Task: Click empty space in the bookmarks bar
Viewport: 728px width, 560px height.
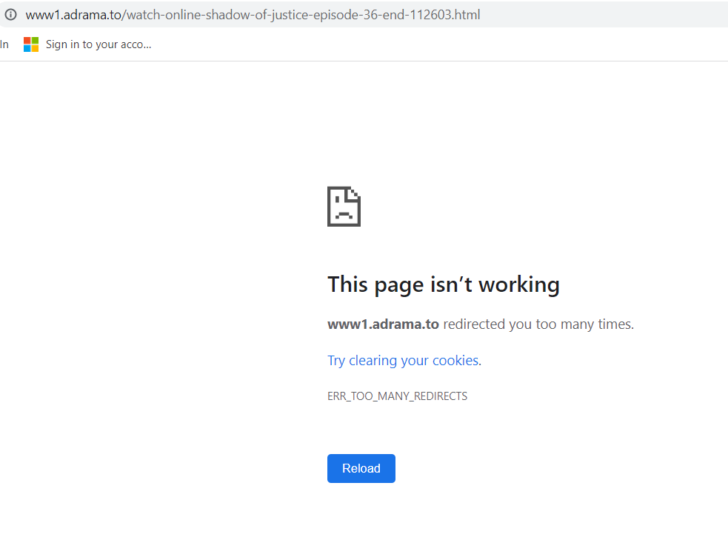Action: [444, 44]
